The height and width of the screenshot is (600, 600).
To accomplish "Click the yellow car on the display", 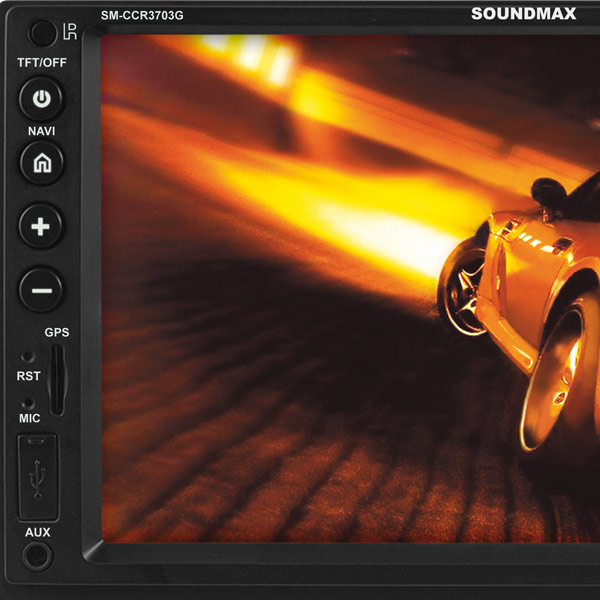I will click(540, 270).
